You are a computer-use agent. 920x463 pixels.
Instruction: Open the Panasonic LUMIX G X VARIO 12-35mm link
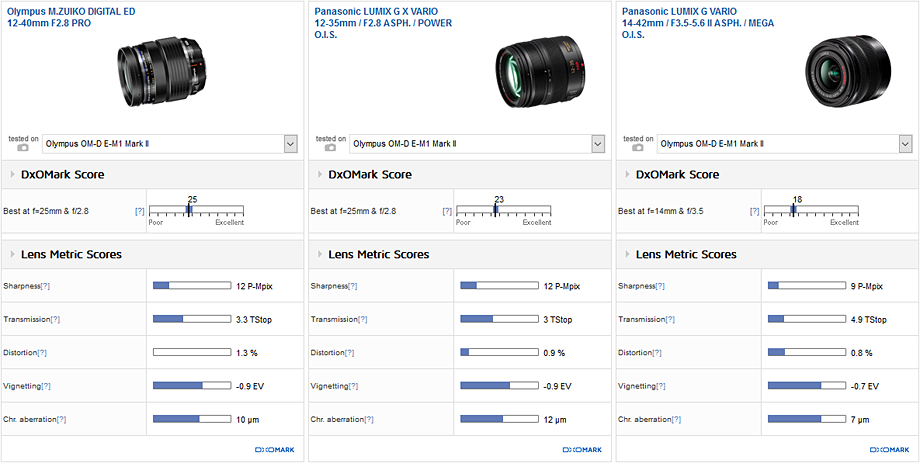(x=383, y=23)
